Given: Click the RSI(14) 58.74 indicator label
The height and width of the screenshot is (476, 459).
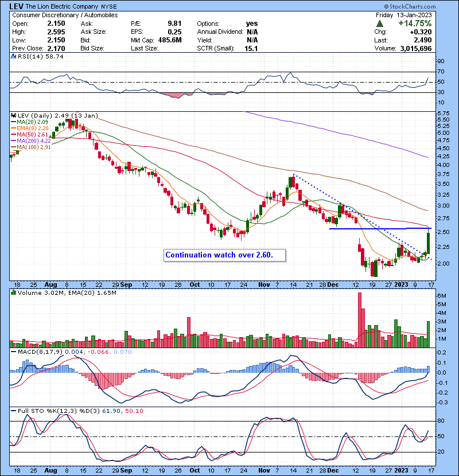Looking at the screenshot, I should coord(40,56).
